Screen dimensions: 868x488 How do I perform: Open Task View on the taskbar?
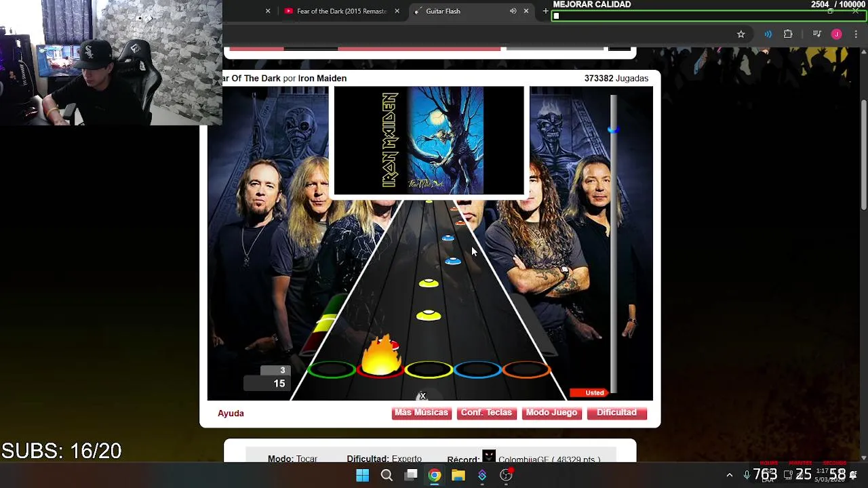click(x=411, y=475)
